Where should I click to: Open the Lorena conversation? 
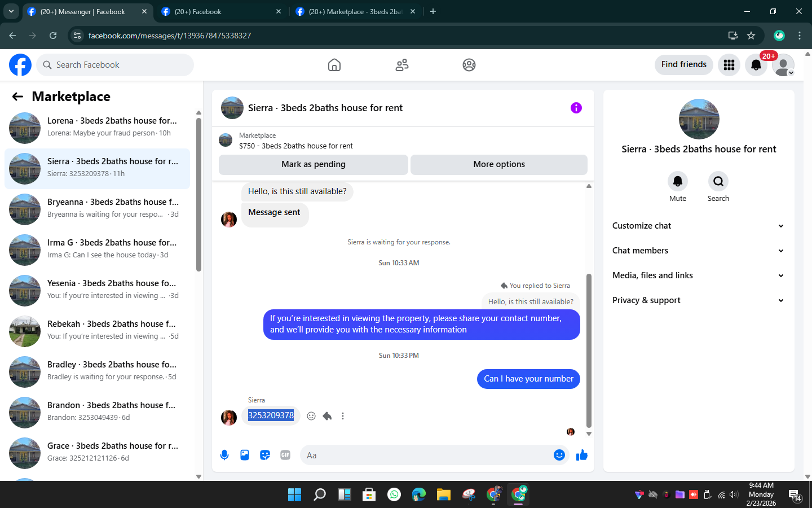97,128
